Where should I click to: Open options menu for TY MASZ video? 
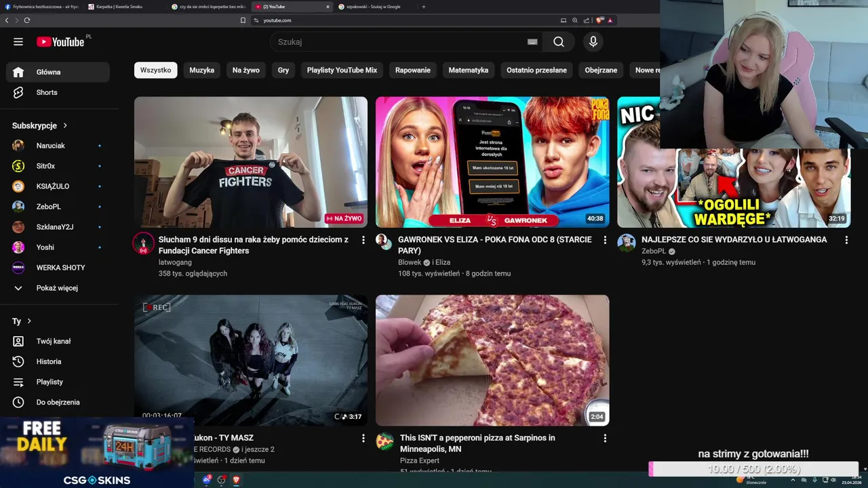[x=363, y=439]
